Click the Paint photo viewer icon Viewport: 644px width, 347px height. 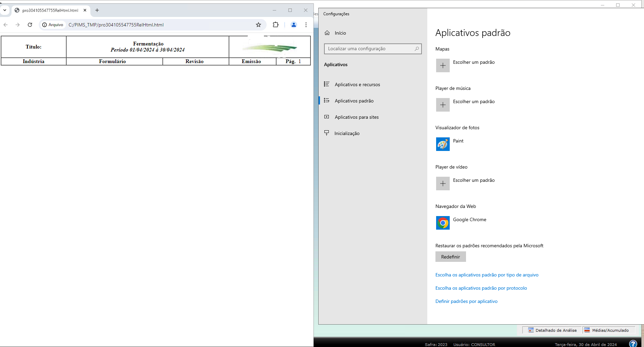pos(443,144)
